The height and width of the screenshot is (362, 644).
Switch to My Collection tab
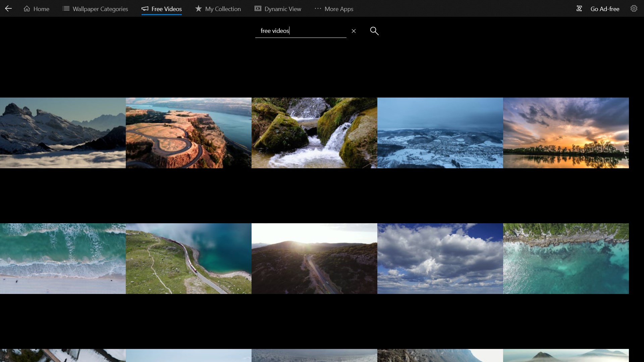click(x=218, y=9)
